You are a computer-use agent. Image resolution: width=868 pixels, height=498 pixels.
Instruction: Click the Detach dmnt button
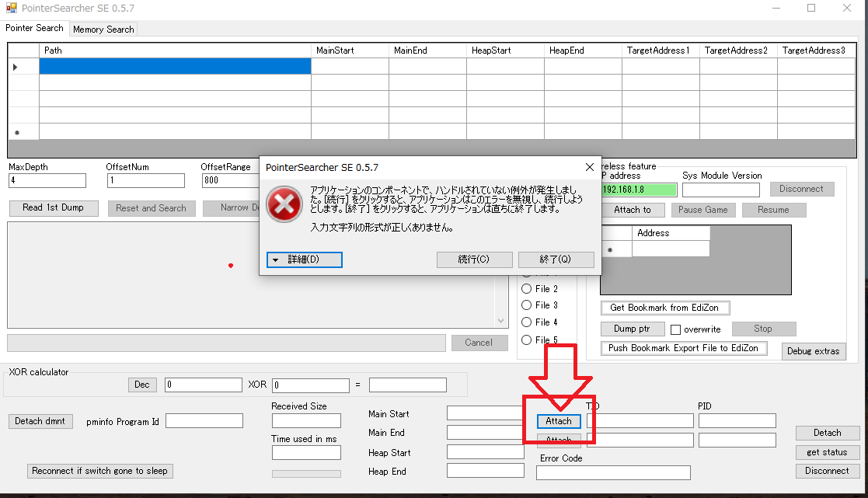point(40,422)
